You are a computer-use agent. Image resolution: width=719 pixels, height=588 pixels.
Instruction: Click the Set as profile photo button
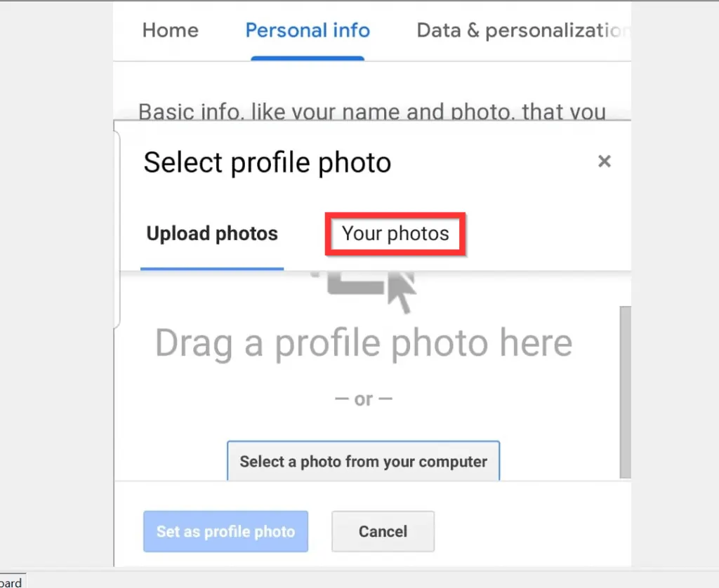[225, 531]
